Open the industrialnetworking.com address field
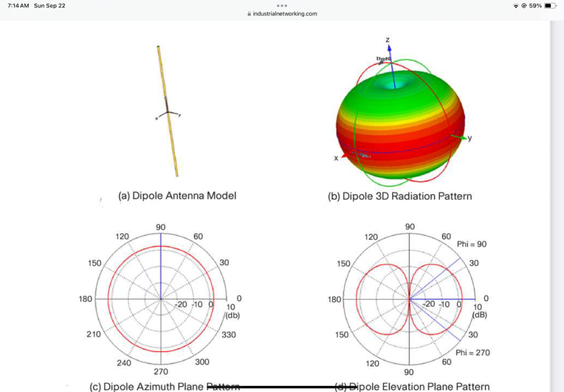 pyautogui.click(x=284, y=14)
